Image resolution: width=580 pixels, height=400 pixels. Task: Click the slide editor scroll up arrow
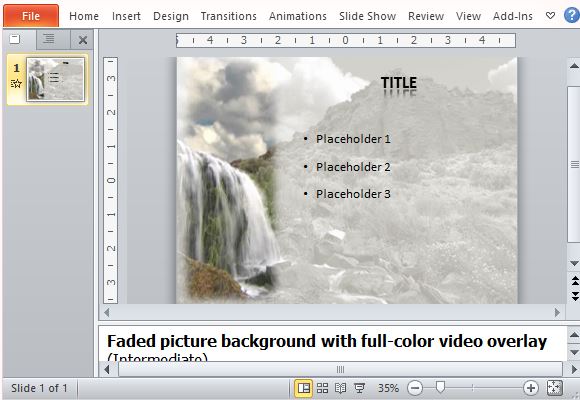pyautogui.click(x=574, y=66)
